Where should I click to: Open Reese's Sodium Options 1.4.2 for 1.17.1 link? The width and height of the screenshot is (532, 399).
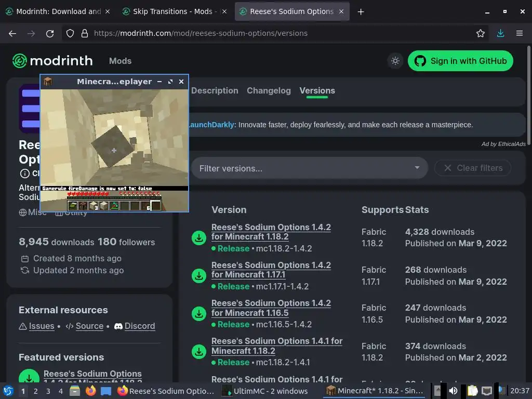[x=271, y=270]
